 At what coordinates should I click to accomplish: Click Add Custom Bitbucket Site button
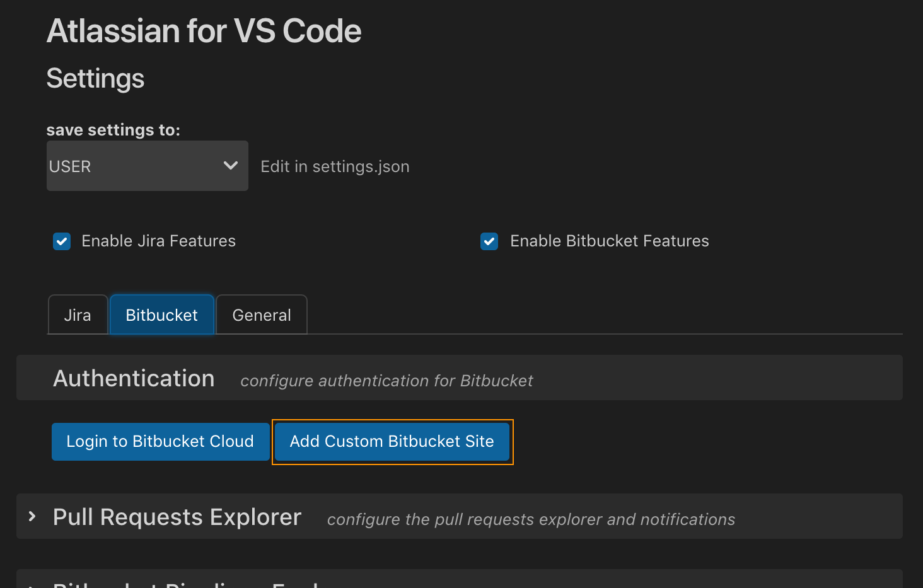392,442
